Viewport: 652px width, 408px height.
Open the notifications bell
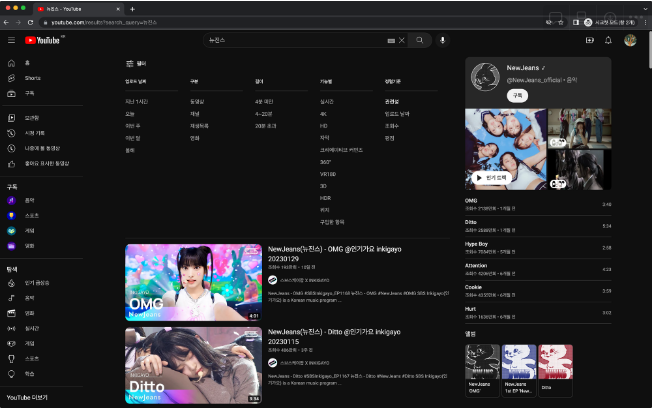[608, 40]
